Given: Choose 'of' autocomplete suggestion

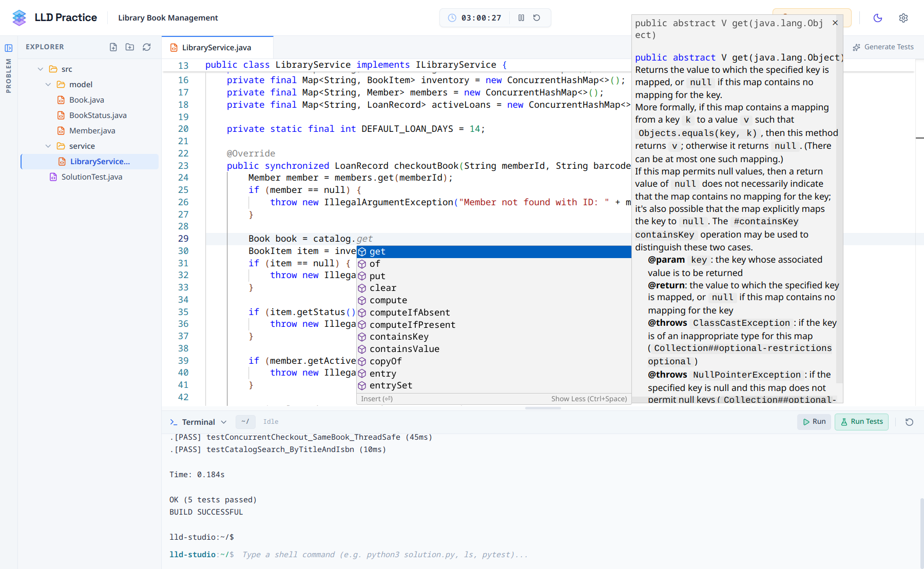Looking at the screenshot, I should pos(494,264).
